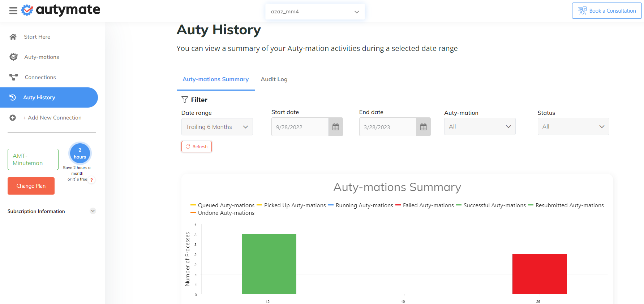Open the hamburger menu icon
Viewport: 644px width, 304px height.
[13, 11]
